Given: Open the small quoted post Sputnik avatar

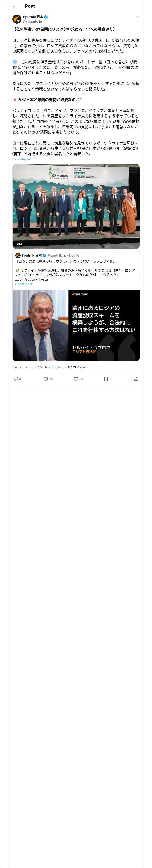Looking at the screenshot, I should point(18,255).
